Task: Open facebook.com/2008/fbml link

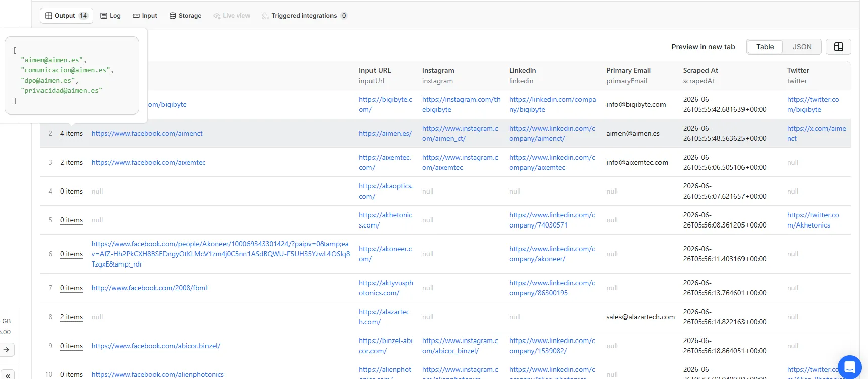Action: click(x=149, y=288)
